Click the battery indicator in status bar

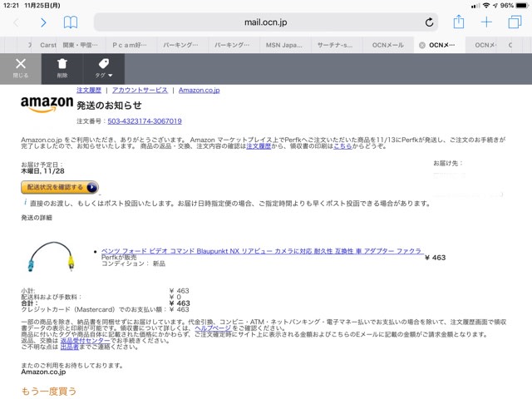tap(522, 6)
